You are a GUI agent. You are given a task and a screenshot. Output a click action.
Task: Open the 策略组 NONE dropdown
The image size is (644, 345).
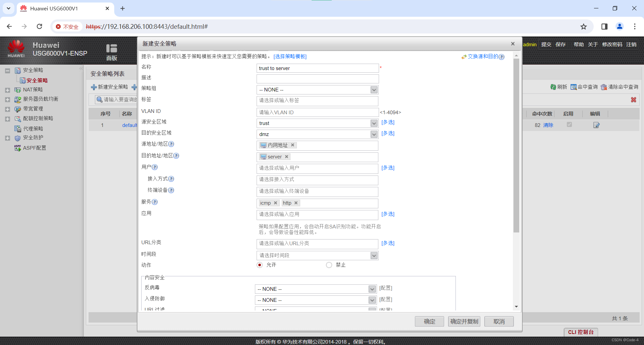[374, 90]
